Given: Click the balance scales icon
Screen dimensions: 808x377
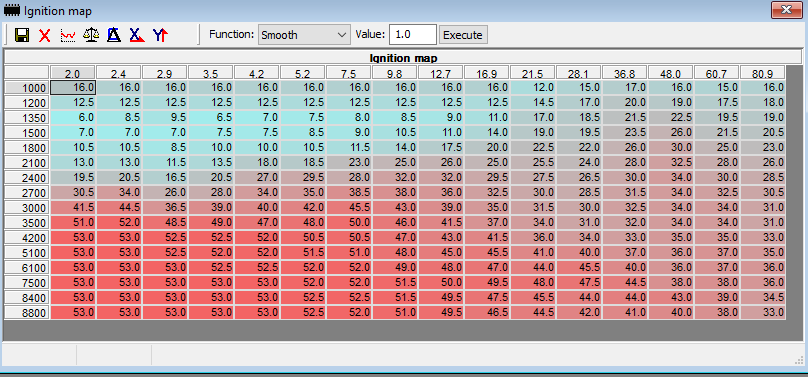Looking at the screenshot, I should tap(91, 35).
